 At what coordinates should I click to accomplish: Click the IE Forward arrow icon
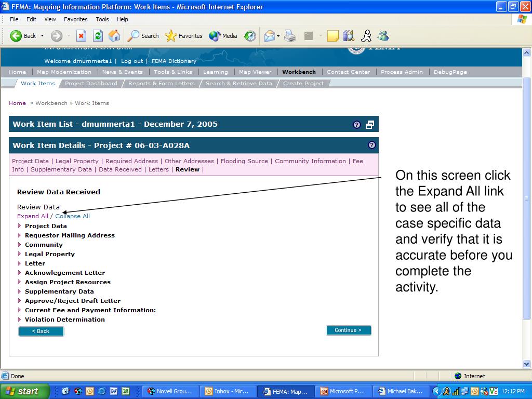57,36
